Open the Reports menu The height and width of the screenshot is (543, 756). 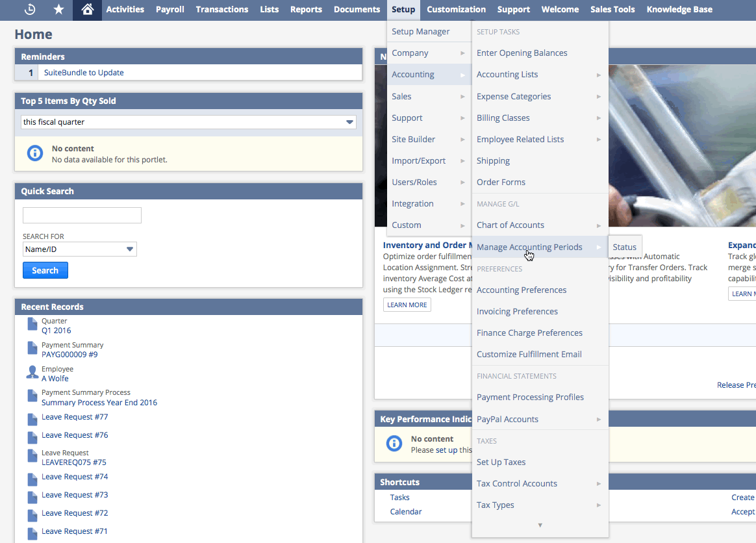pos(306,10)
